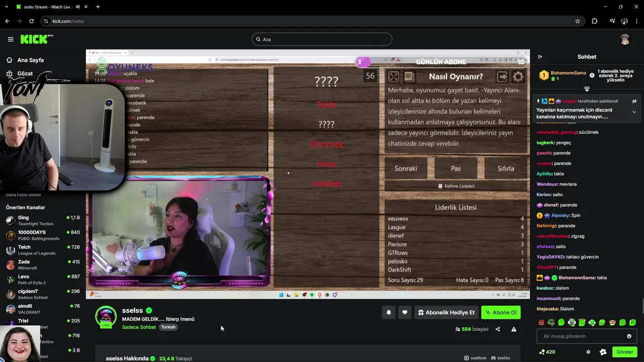Send the chat message with Gönder
Screen dimensions: 644x362
pos(624,352)
